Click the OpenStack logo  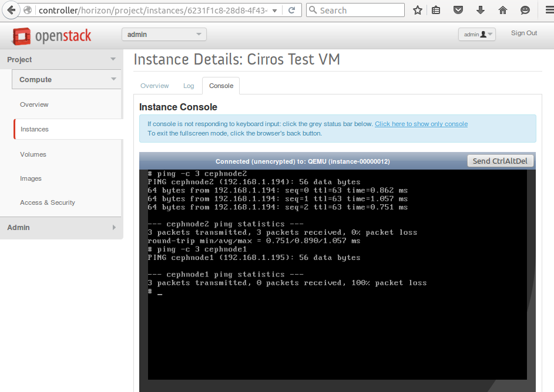click(52, 36)
